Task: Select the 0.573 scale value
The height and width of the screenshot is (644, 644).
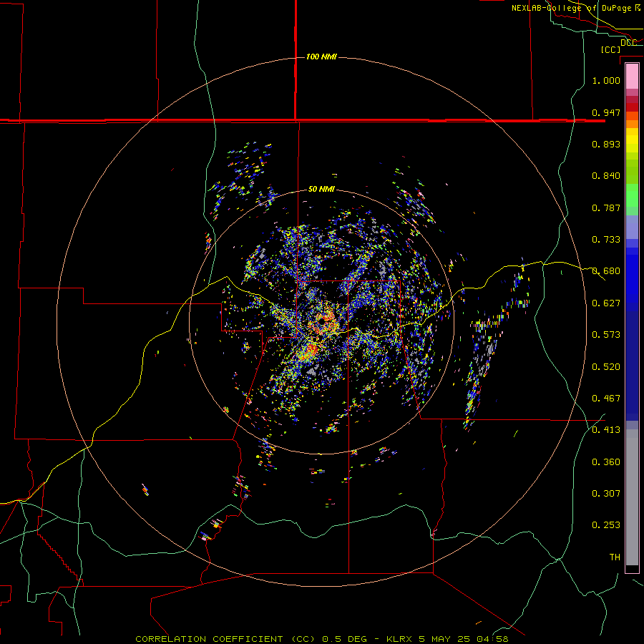Action: coord(606,335)
